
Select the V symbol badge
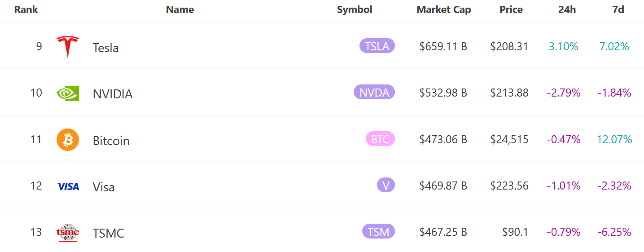(x=386, y=185)
